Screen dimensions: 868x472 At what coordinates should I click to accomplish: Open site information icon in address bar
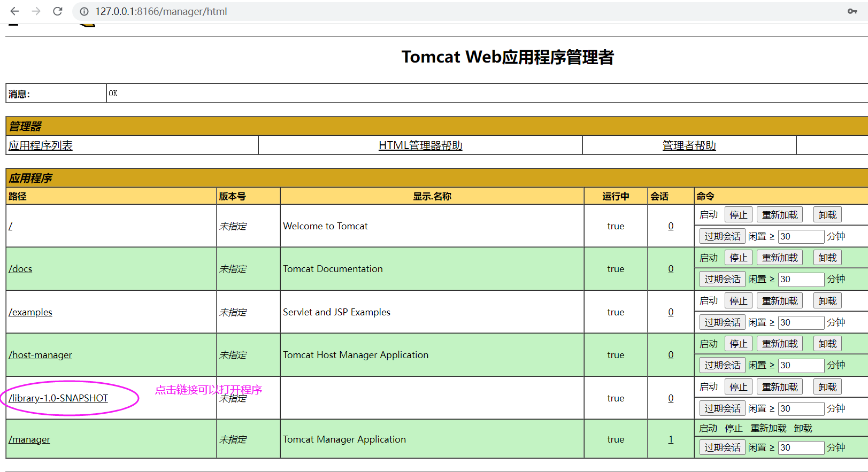[x=84, y=11]
